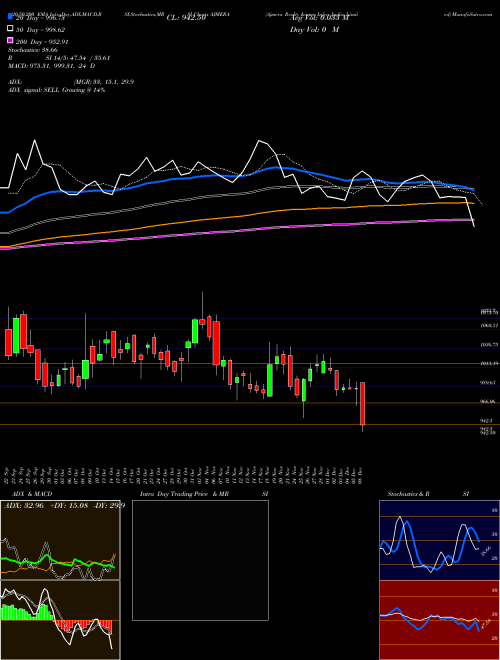The image size is (500, 660).
Task: Click the Stochastics & RSI panel title
Action: pyautogui.click(x=428, y=494)
